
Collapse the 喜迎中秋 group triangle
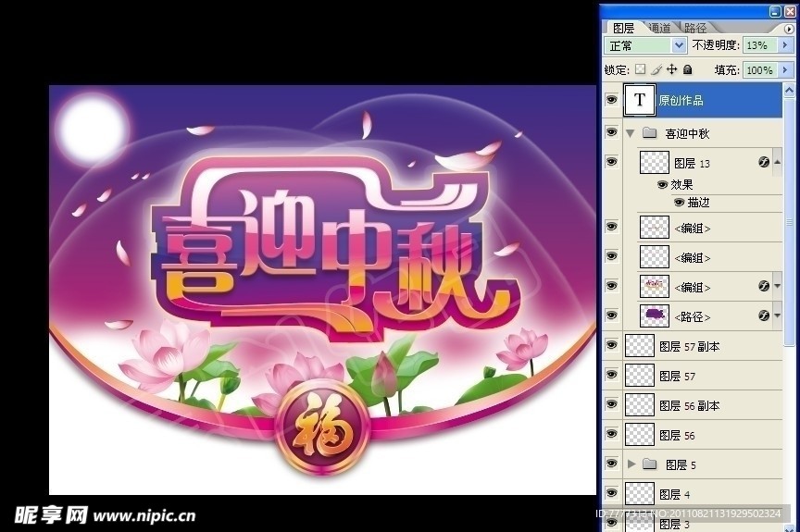(x=631, y=133)
